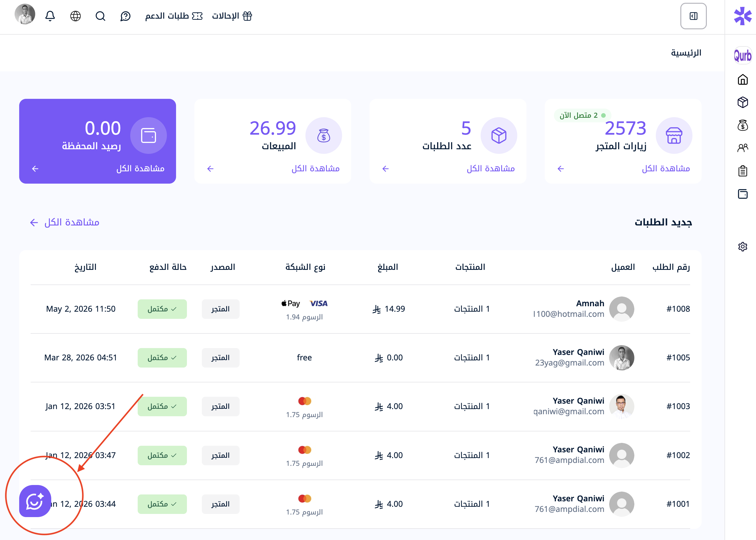Click the sales money bag card icon
The width and height of the screenshot is (756, 540).
(323, 136)
